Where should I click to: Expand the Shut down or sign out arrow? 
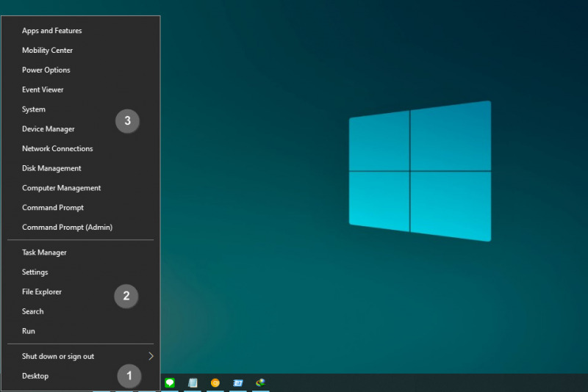[151, 356]
